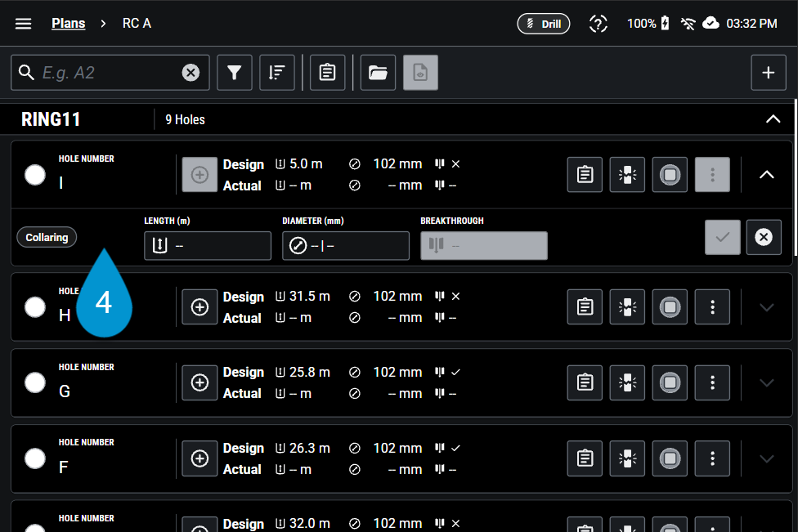Open notes clipboard for hole I
Viewport: 798px width, 532px height.
tap(585, 175)
